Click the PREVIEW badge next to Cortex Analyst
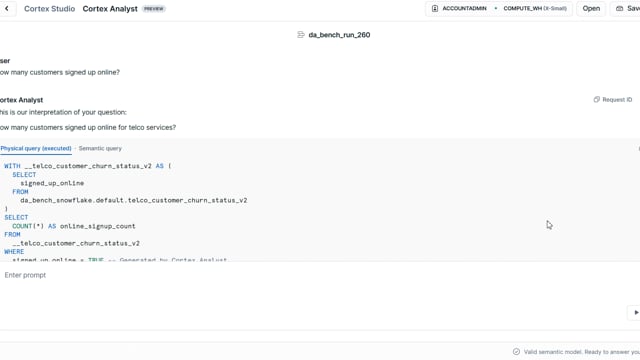The height and width of the screenshot is (360, 640). pos(153,9)
